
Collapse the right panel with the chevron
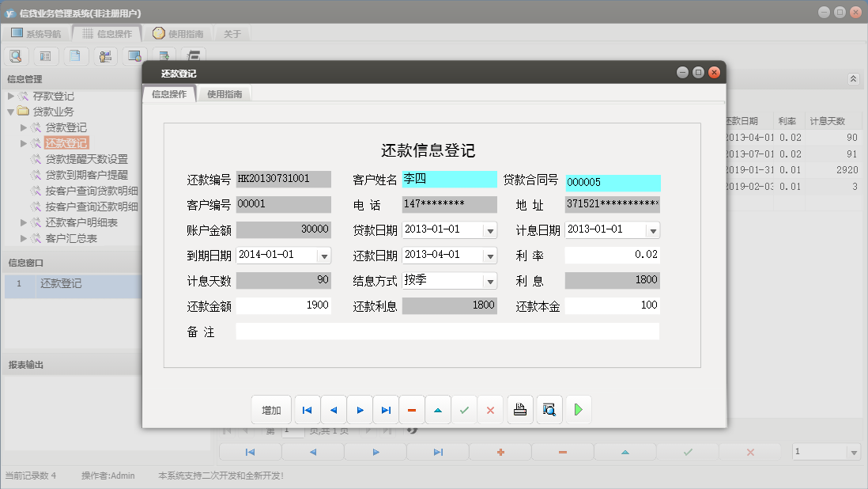click(852, 78)
